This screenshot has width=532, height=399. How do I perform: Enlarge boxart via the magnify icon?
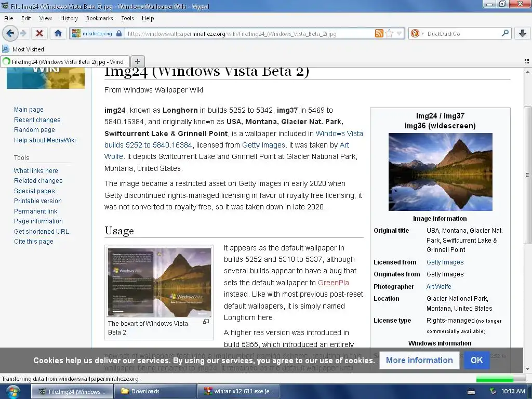(206, 322)
